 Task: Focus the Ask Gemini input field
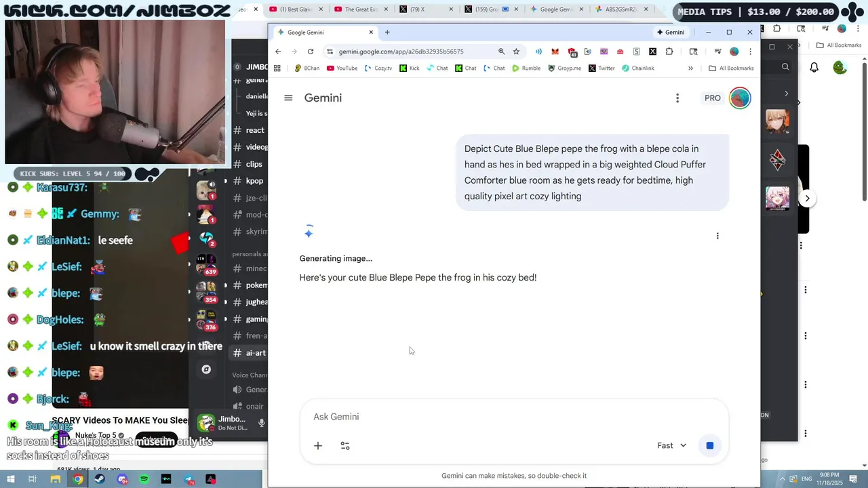(x=514, y=417)
